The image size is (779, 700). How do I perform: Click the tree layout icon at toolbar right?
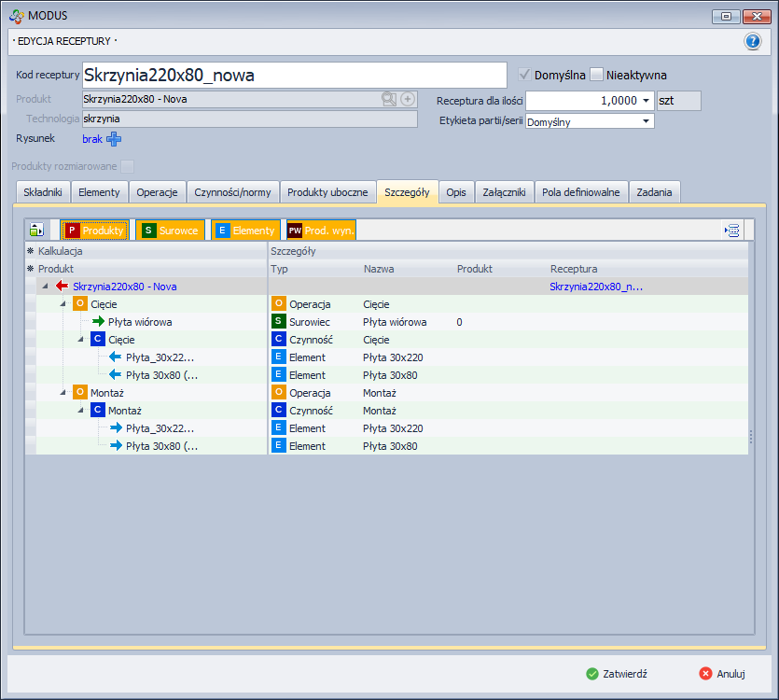pos(732,231)
